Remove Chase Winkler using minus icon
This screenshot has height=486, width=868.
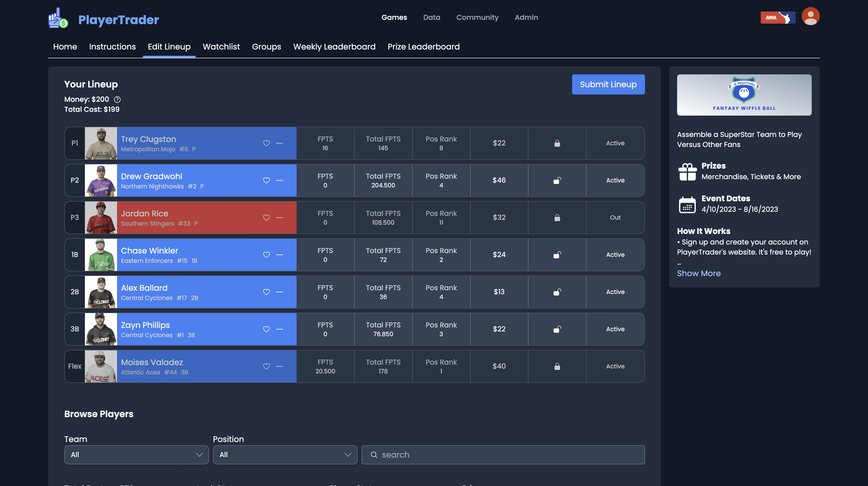point(279,255)
